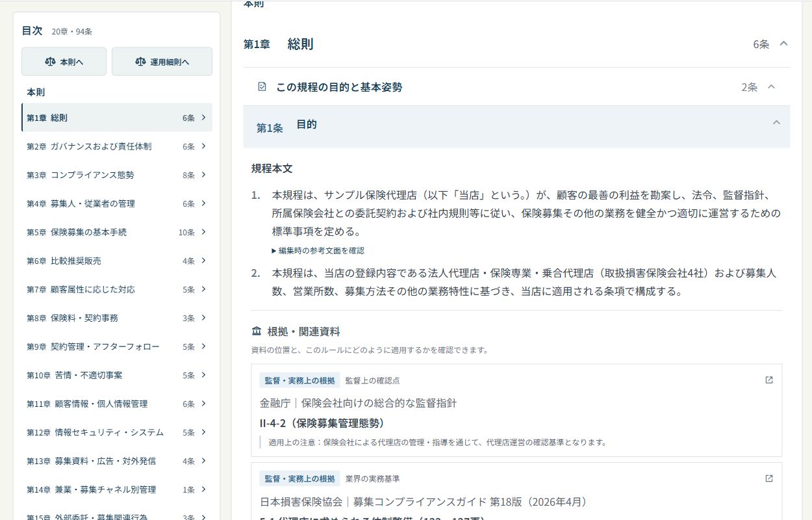Image resolution: width=812 pixels, height=520 pixels.
Task: Open 第4章 募集人・従業者の管理
Action: [117, 203]
